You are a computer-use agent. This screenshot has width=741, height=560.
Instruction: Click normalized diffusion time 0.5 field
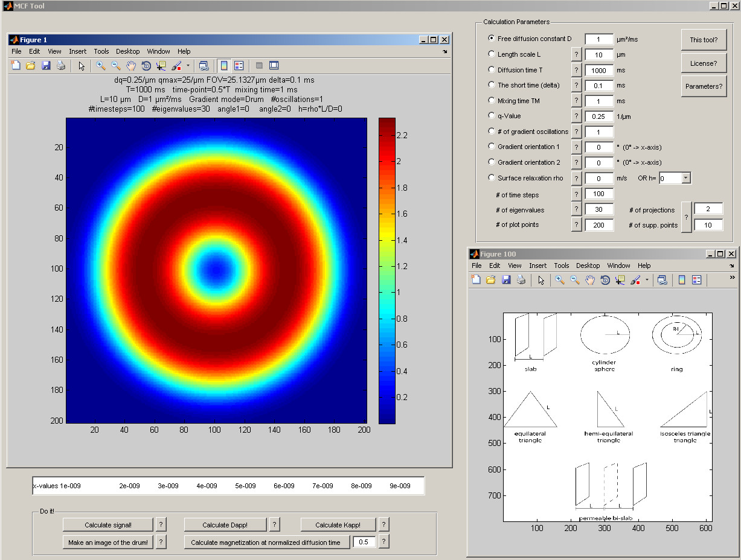coord(364,542)
